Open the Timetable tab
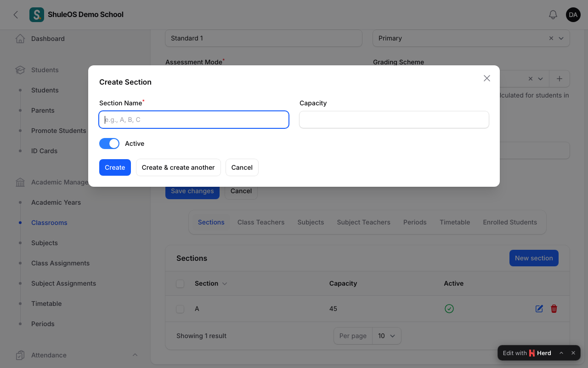The image size is (588, 368). click(x=455, y=222)
